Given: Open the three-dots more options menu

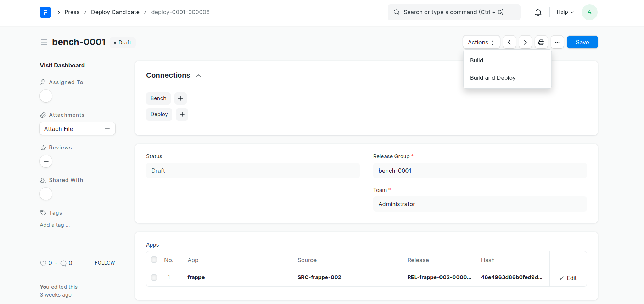Looking at the screenshot, I should click(557, 42).
